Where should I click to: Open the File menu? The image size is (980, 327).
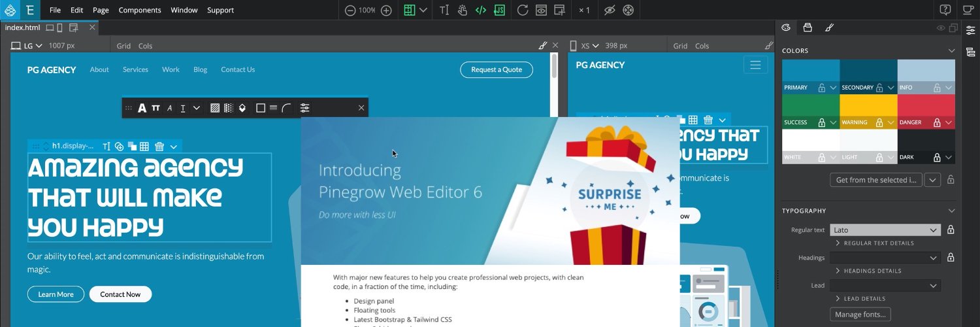click(x=55, y=10)
